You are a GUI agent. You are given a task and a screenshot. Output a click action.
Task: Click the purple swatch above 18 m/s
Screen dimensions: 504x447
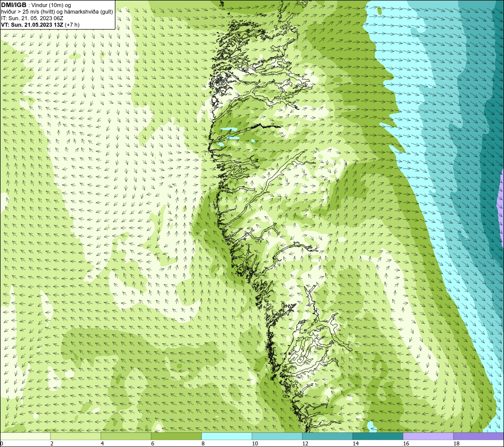point(479,436)
